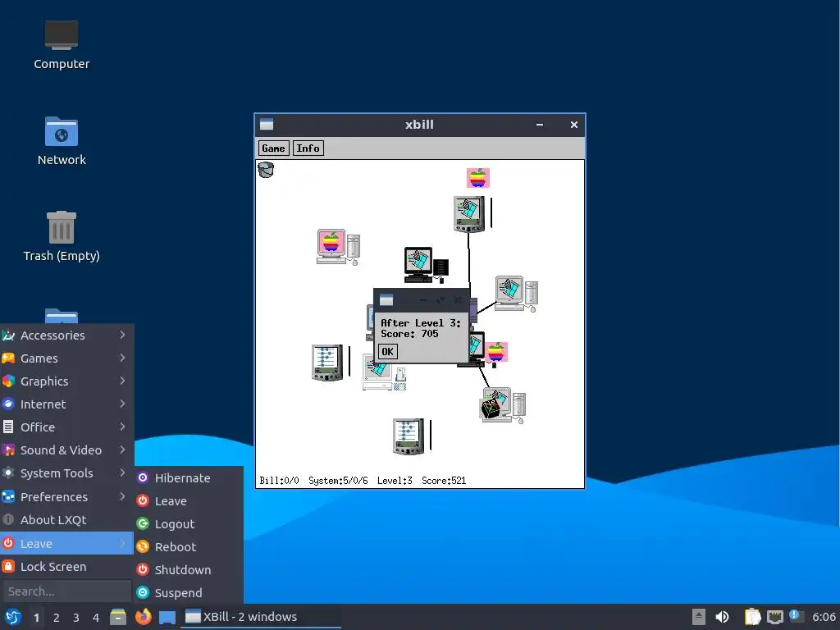
Task: Expand the Internet submenu
Action: [x=67, y=404]
